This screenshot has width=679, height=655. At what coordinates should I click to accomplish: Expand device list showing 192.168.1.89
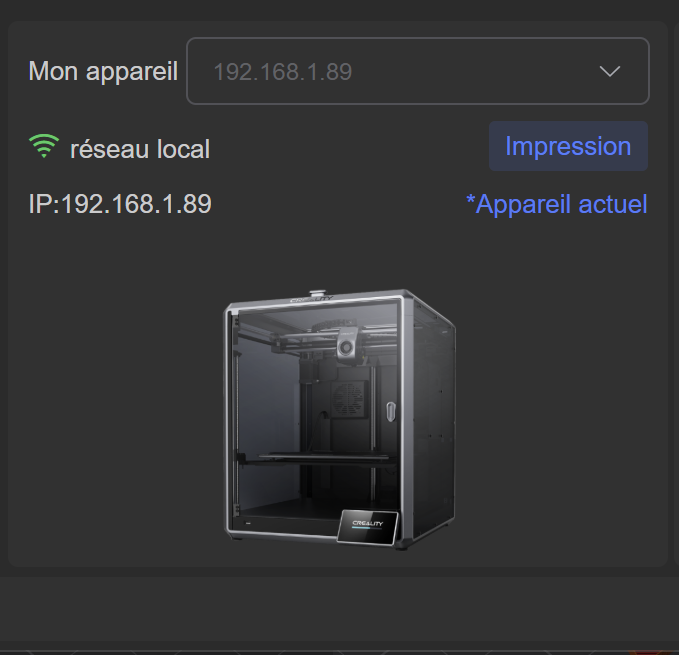click(x=418, y=71)
